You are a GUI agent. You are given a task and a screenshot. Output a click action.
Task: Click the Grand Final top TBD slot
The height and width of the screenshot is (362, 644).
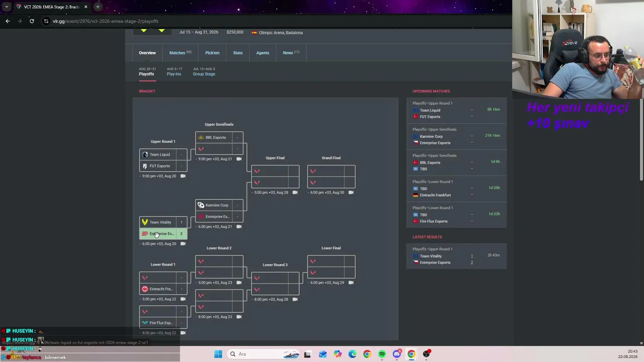click(x=331, y=171)
